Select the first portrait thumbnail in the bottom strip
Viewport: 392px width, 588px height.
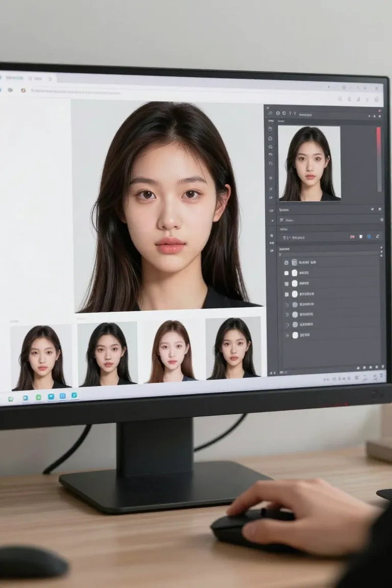[x=41, y=358]
